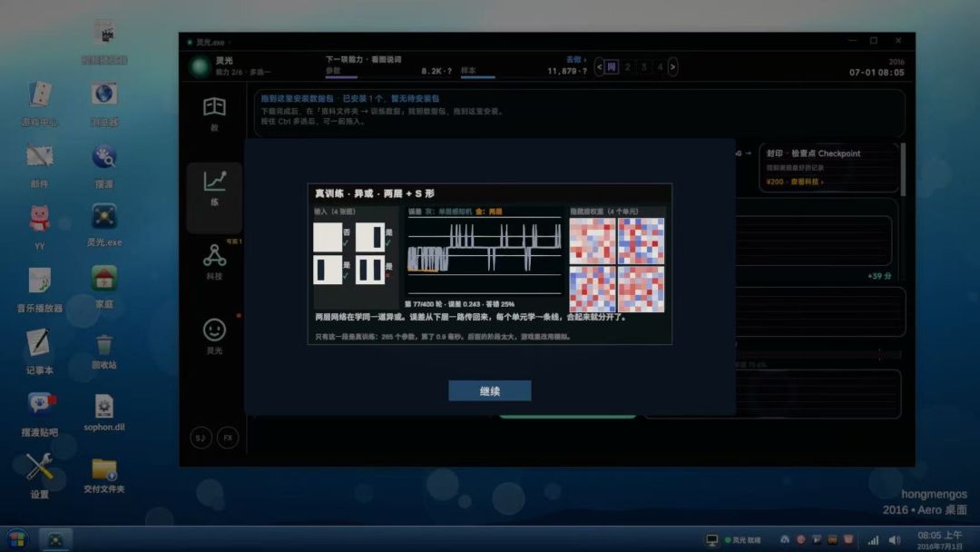
Task: Open the 记事本 notepad desktop icon
Action: tap(39, 350)
